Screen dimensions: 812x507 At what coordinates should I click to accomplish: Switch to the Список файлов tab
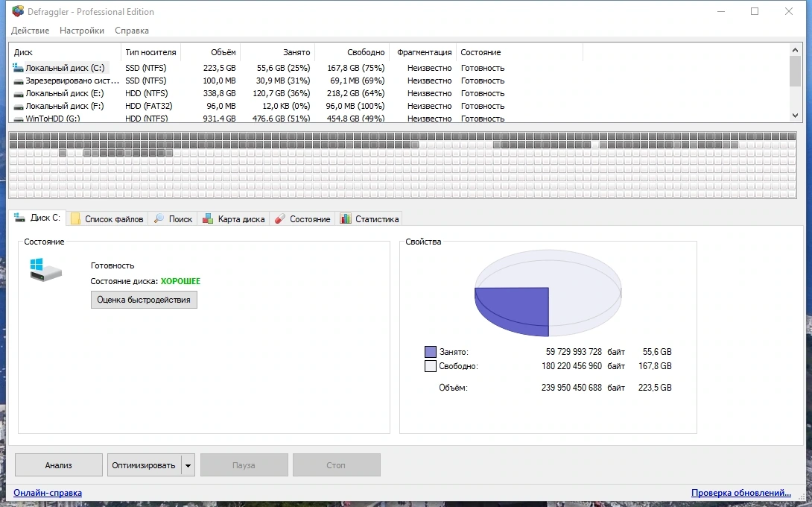[x=107, y=218]
